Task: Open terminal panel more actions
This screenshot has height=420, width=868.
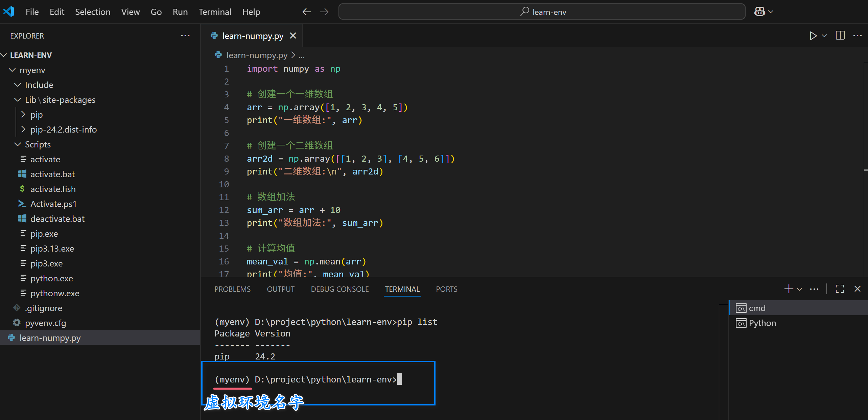Action: (x=814, y=289)
